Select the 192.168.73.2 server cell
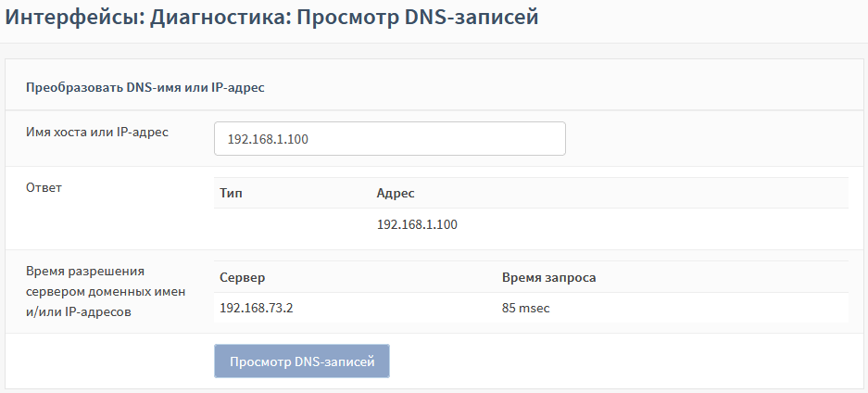The image size is (868, 393). click(x=257, y=308)
